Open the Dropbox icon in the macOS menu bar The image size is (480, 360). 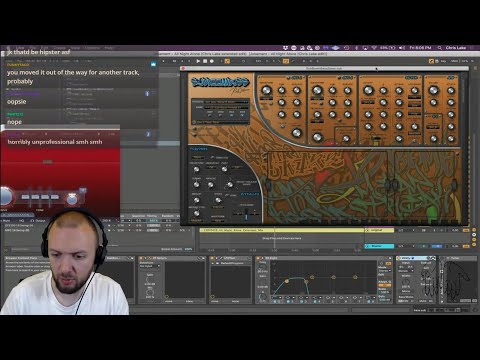point(285,48)
